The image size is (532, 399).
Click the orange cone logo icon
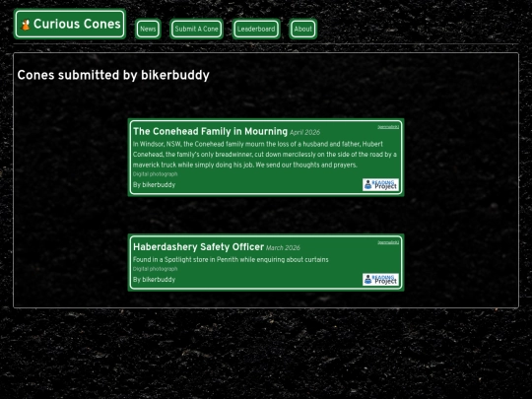click(26, 25)
